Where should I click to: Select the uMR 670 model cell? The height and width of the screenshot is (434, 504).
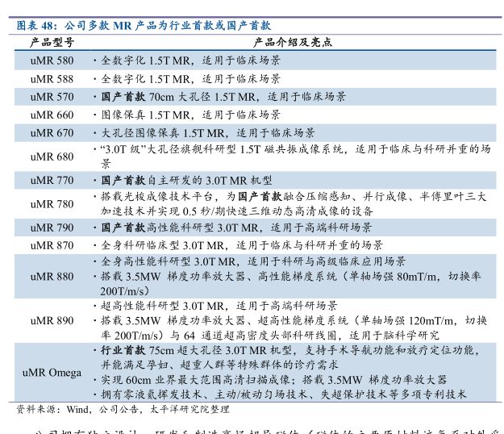coord(52,133)
